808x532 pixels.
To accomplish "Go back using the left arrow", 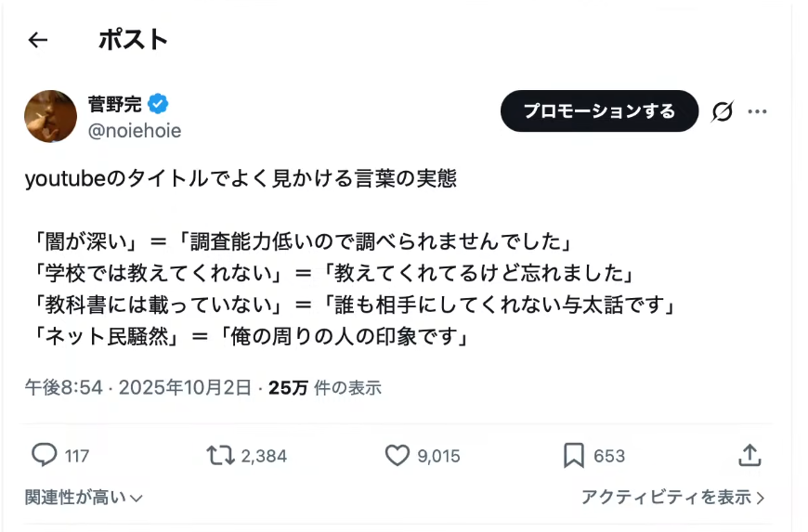I will click(x=37, y=40).
